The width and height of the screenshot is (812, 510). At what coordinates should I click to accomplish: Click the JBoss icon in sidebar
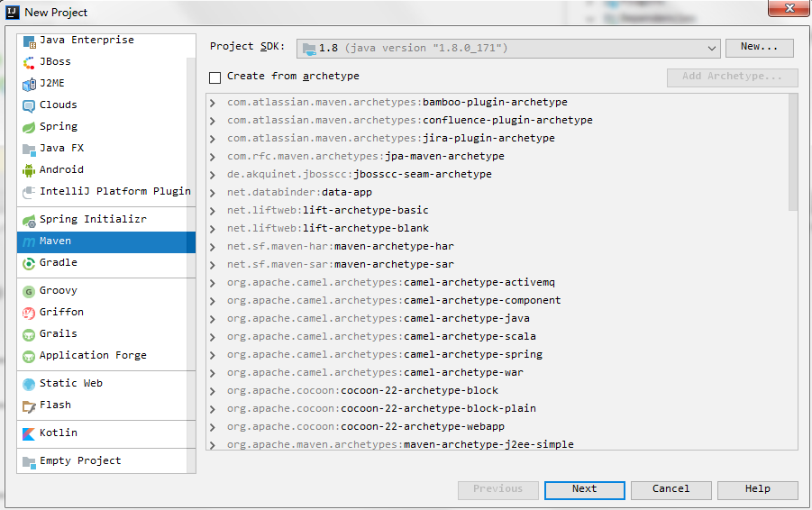click(29, 63)
